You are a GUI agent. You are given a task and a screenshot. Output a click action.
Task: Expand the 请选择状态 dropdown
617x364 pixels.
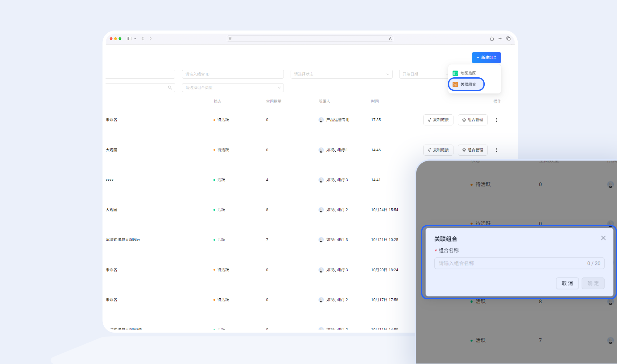[x=341, y=74]
